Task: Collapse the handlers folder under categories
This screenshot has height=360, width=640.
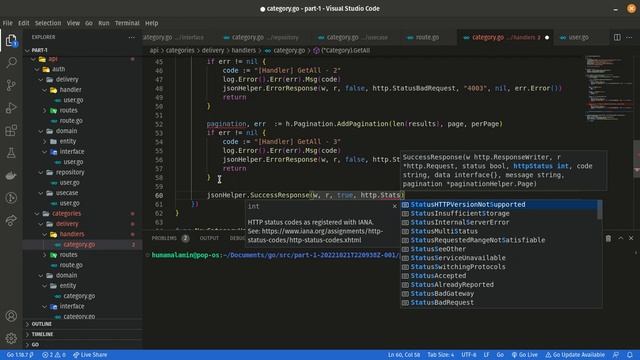Action: [72, 234]
